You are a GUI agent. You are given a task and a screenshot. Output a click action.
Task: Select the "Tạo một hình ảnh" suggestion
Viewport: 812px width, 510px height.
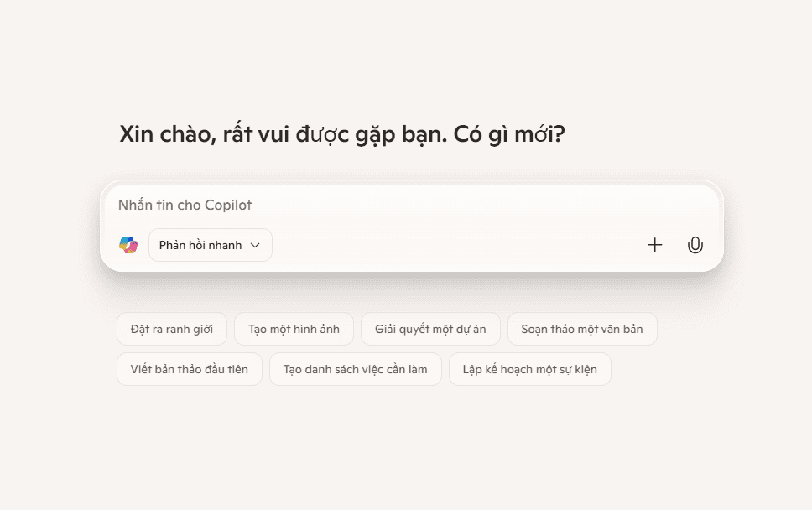tap(294, 329)
